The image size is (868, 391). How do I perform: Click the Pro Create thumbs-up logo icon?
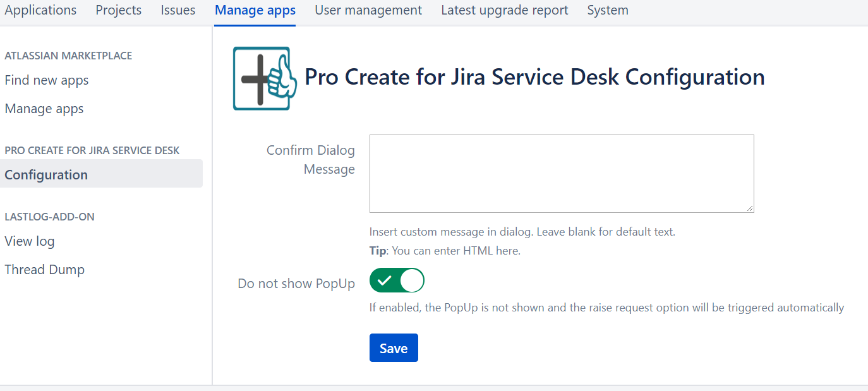(x=265, y=78)
